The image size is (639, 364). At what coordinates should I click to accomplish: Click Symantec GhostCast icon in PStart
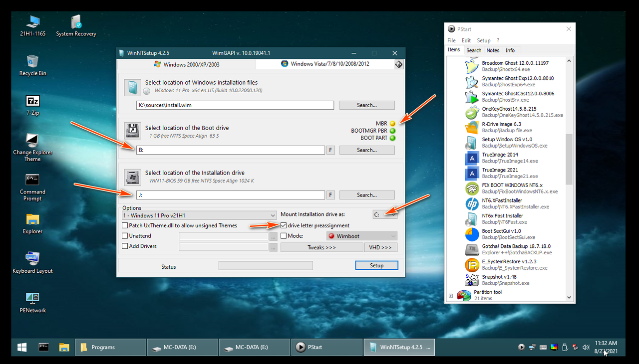tap(472, 97)
